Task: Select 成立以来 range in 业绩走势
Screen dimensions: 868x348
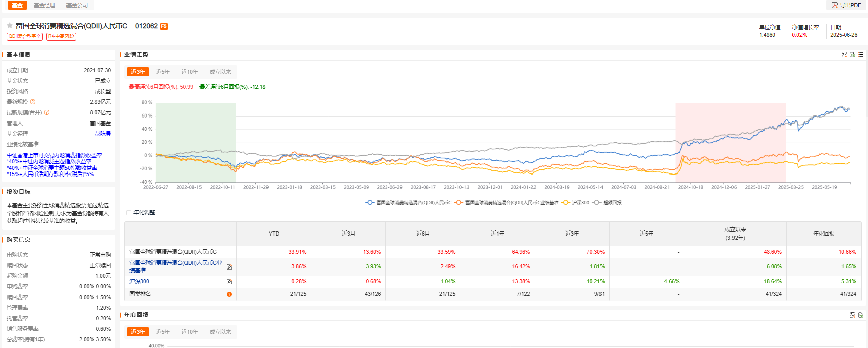Action: [x=220, y=72]
